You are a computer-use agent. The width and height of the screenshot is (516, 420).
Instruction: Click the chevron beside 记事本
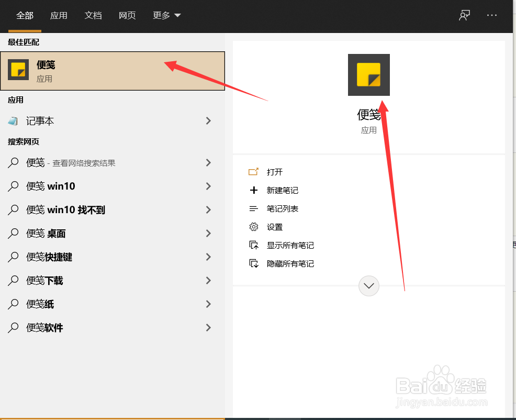(x=208, y=120)
